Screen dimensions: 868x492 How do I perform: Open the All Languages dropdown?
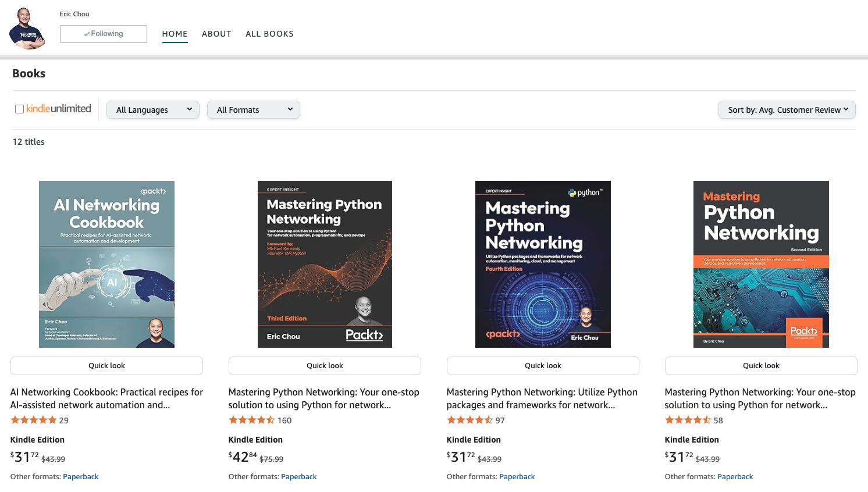(x=153, y=110)
